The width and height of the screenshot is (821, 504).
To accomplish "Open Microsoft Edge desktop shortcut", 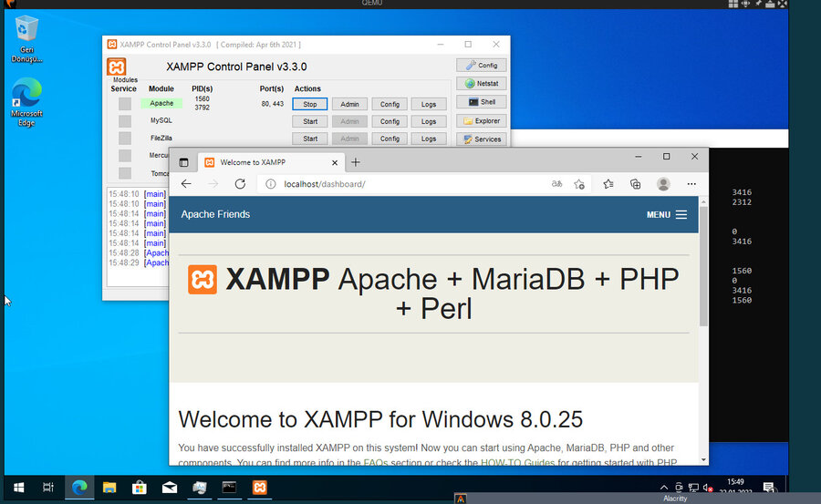I will tap(26, 103).
